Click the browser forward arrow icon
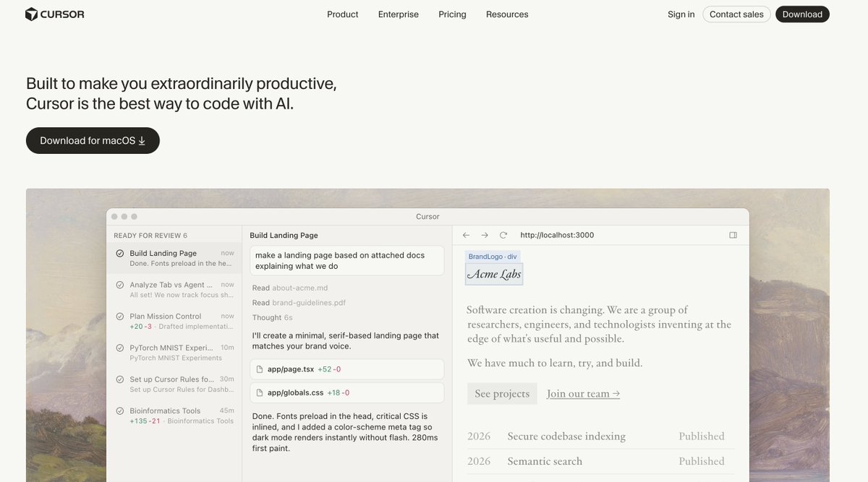868x482 pixels. pyautogui.click(x=485, y=235)
